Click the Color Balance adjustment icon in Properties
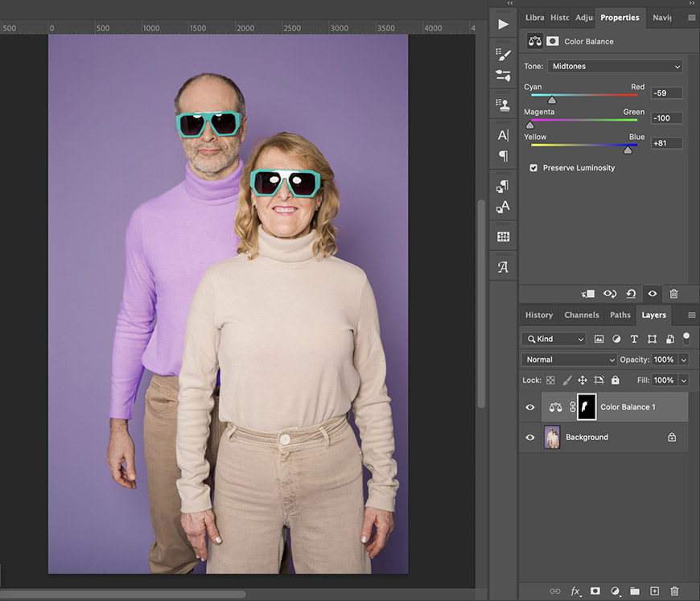Viewport: 700px width, 601px height. click(x=535, y=41)
